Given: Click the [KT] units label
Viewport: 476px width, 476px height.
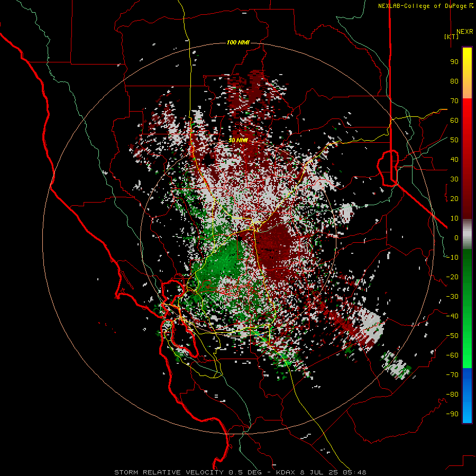Looking at the screenshot, I should click(452, 36).
